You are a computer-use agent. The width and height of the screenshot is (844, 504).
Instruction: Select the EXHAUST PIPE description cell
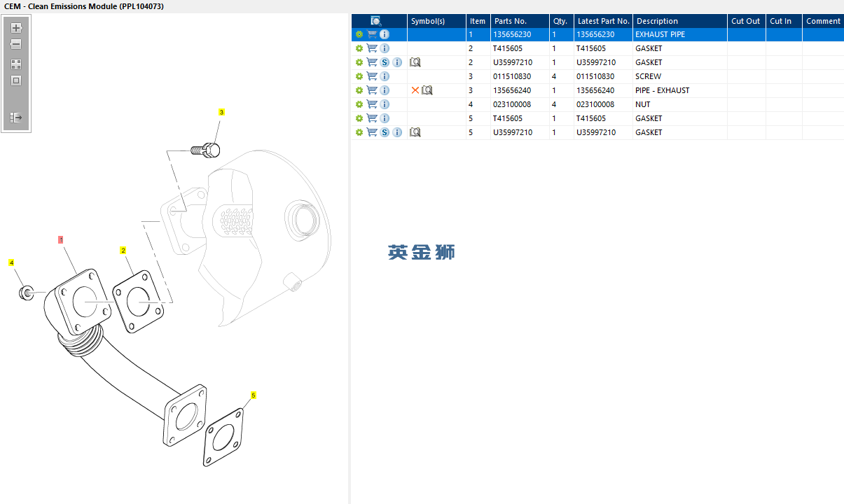pos(680,34)
